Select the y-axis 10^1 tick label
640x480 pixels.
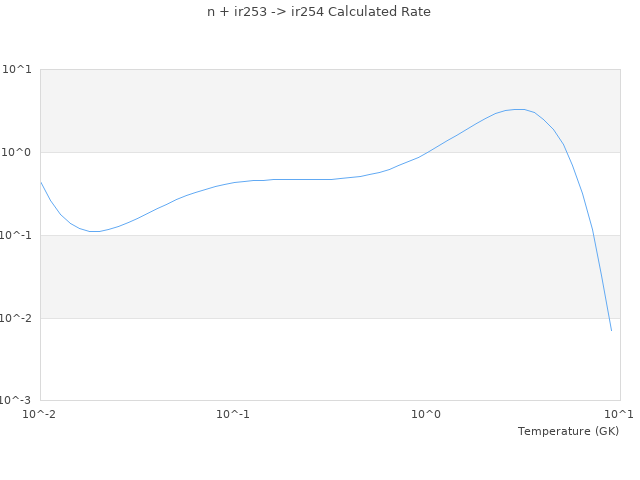[17, 69]
